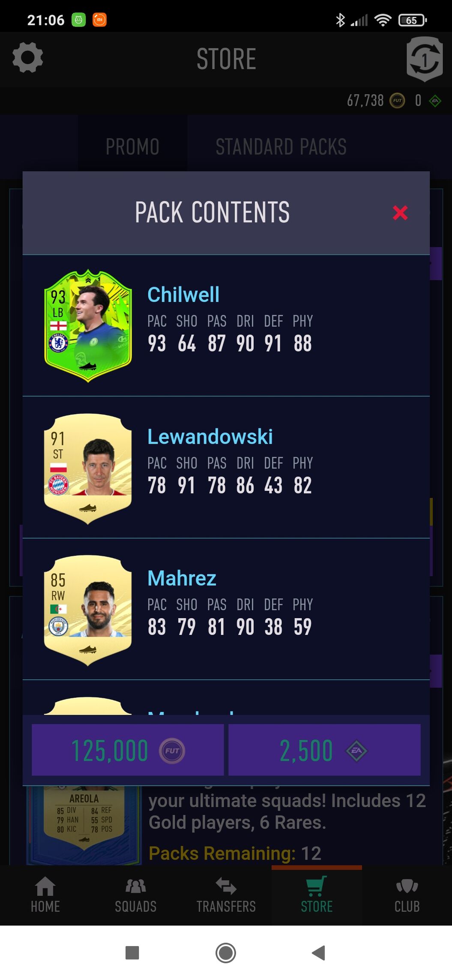Tap the Lewandowski name link
This screenshot has width=452, height=980.
tap(210, 436)
